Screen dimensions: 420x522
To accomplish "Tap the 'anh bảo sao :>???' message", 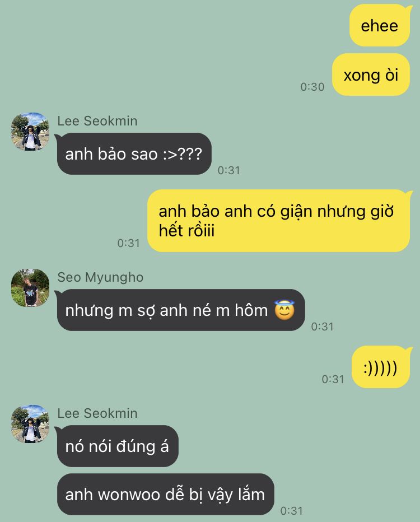I will point(134,154).
